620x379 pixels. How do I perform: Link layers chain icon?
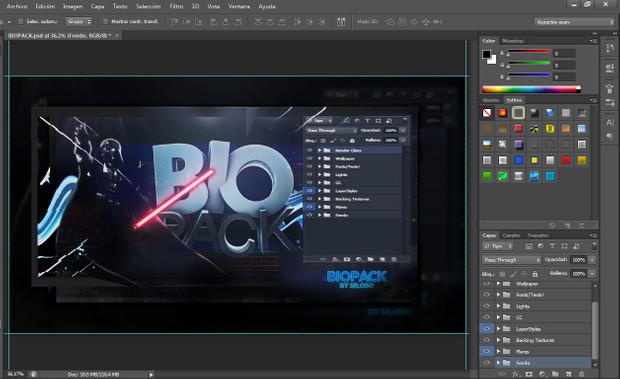point(502,374)
